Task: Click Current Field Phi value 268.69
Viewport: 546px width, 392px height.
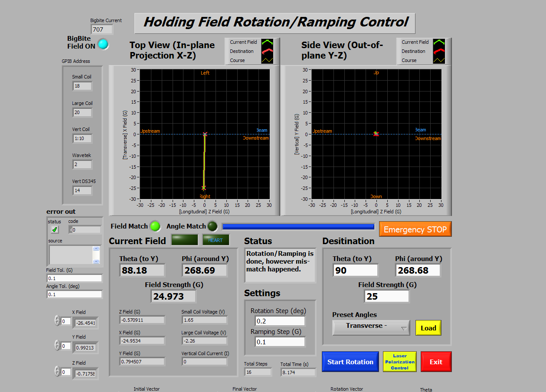Action: pyautogui.click(x=205, y=270)
